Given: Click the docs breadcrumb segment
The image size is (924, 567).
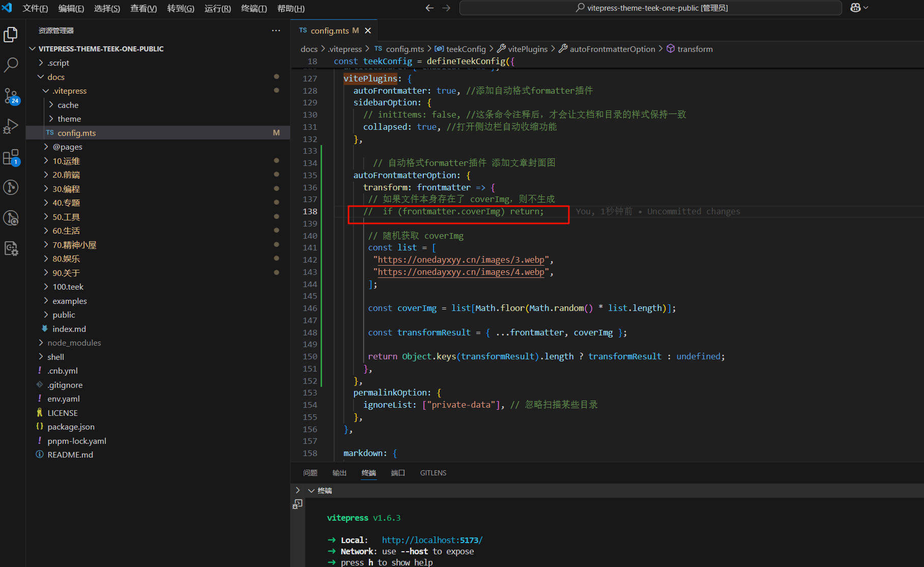Looking at the screenshot, I should point(309,49).
